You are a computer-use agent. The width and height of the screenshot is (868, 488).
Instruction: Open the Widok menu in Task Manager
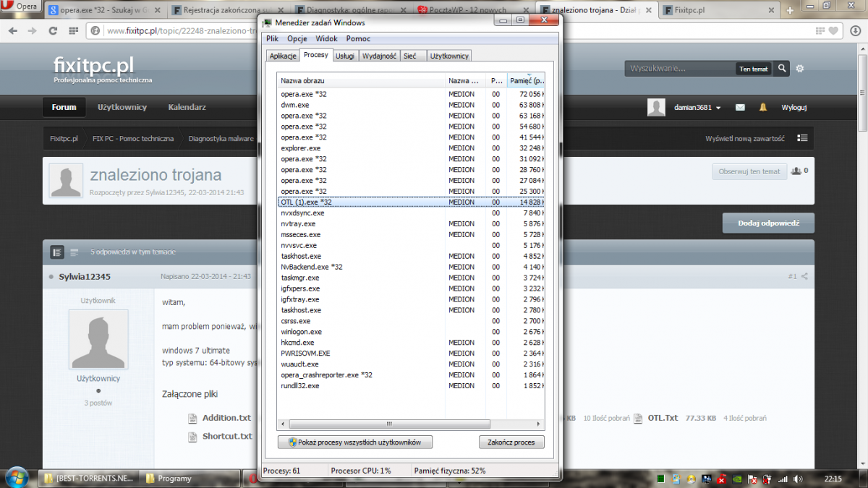click(326, 38)
